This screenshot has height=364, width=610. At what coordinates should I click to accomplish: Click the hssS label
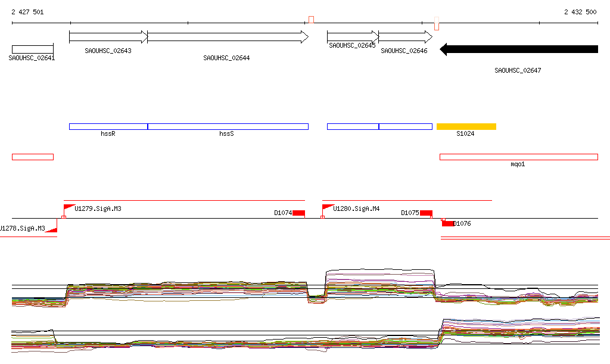[x=226, y=134]
